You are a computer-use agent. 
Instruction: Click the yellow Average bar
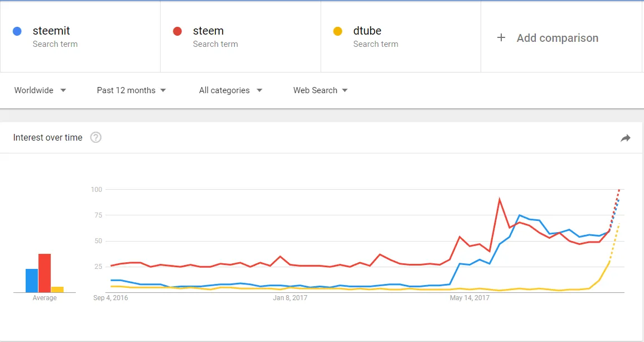click(57, 290)
